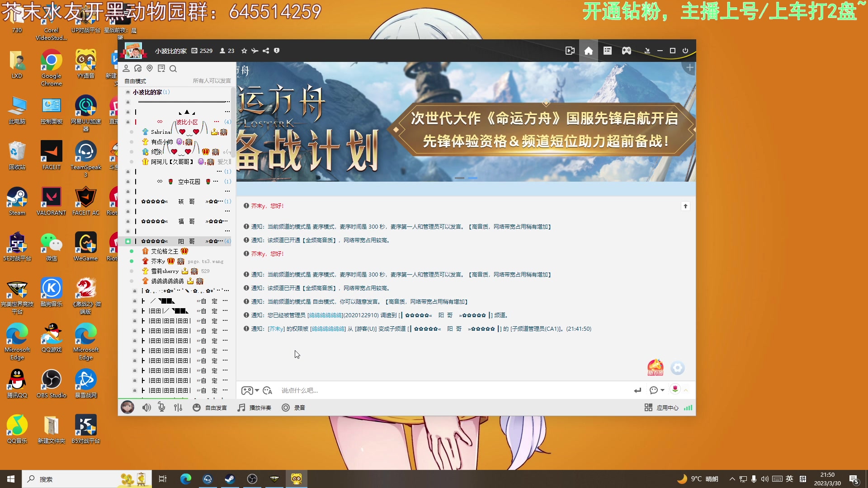Open the 自由模式 speaking mode selector
This screenshot has width=868, height=488.
point(135,81)
